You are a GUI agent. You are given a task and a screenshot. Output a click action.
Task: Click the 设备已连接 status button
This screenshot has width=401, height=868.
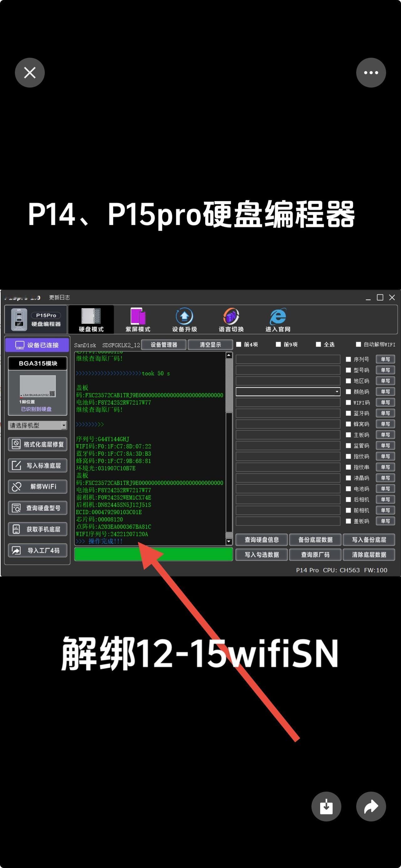(x=37, y=345)
